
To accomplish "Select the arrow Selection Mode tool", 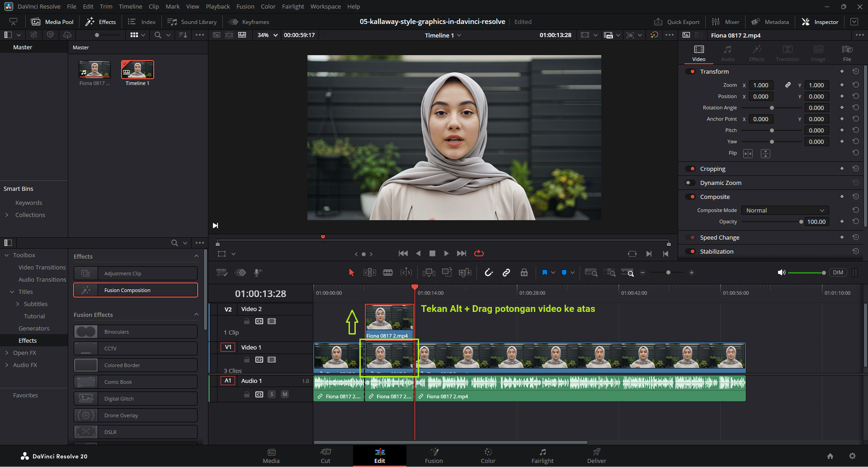I will coord(351,273).
